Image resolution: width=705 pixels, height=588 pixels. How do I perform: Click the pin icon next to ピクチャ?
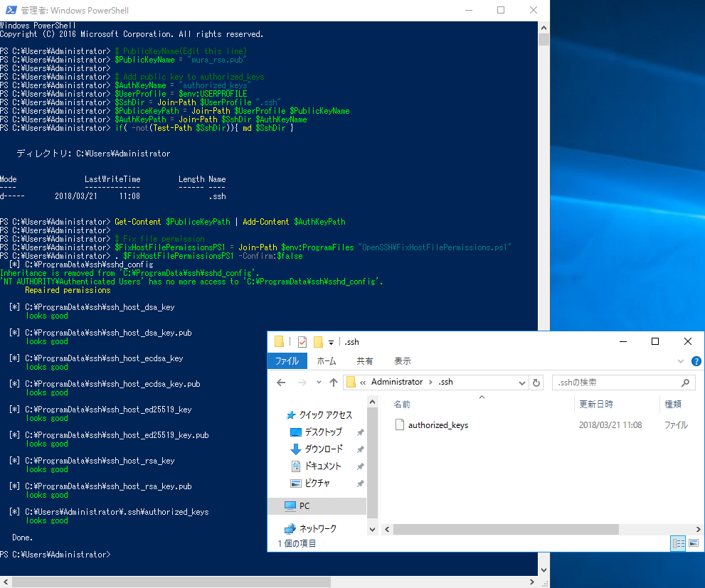360,483
